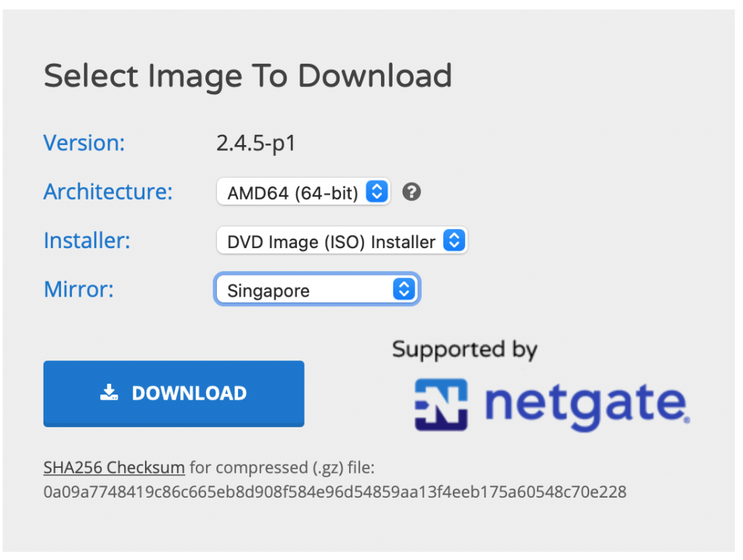The height and width of the screenshot is (560, 743).
Task: Click the Netgate square N logo icon
Action: (x=441, y=405)
